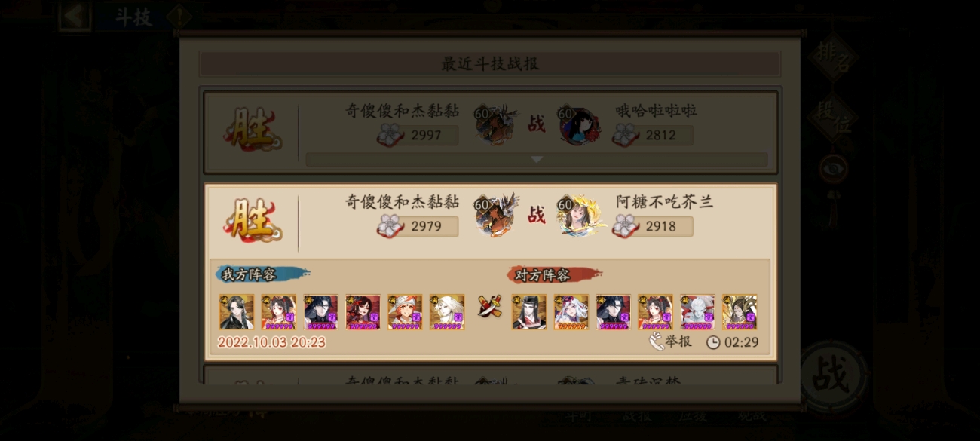The height and width of the screenshot is (441, 980).
Task: Select first shikigami in 我方阵容 lineup
Action: 236,311
